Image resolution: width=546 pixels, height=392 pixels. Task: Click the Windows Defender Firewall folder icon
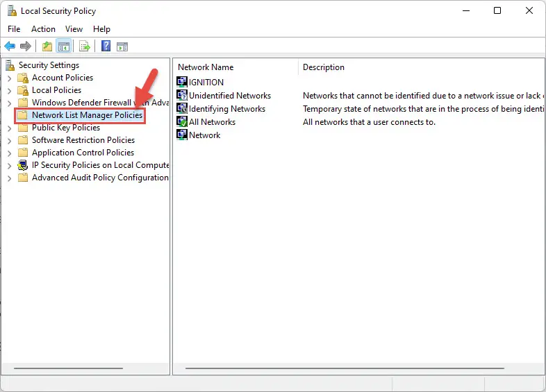(x=23, y=103)
